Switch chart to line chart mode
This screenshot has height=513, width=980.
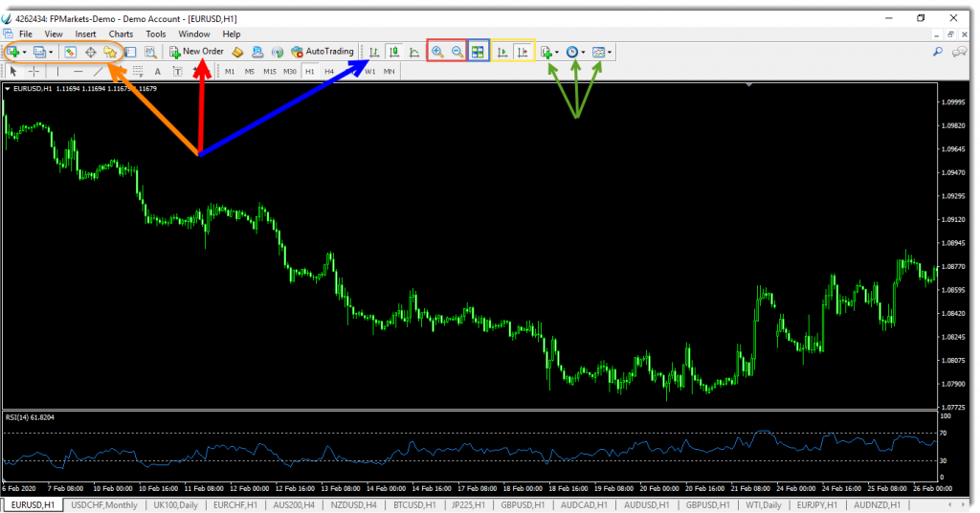pyautogui.click(x=413, y=53)
